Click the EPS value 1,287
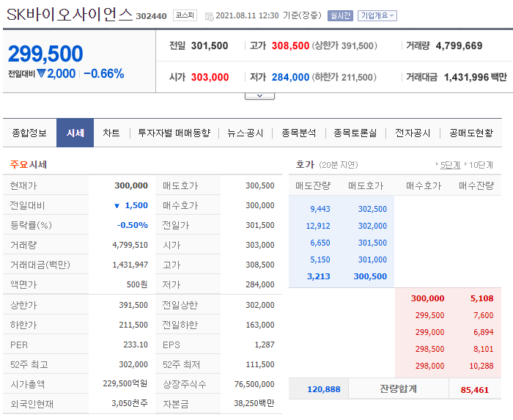This screenshot has height=420, width=513. (265, 345)
